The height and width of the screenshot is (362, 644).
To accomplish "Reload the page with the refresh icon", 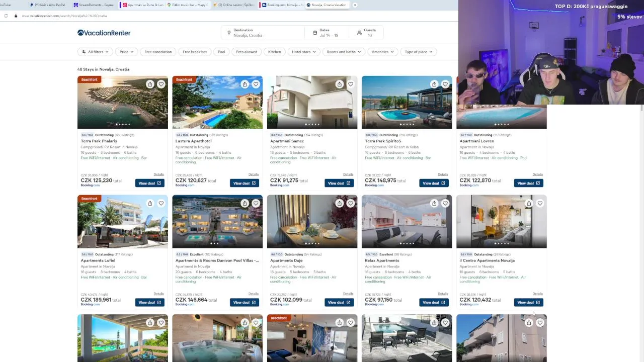I will click(6, 16).
